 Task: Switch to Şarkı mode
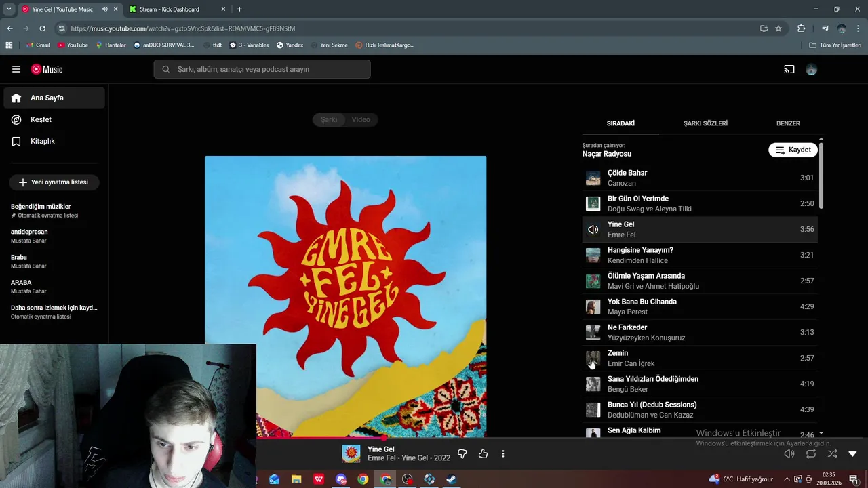pyautogui.click(x=329, y=119)
